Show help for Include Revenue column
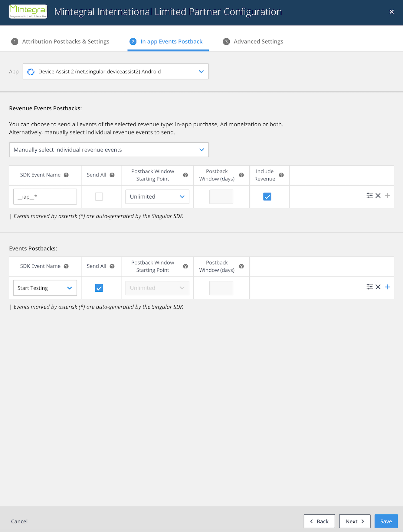This screenshot has height=532, width=403. click(281, 175)
